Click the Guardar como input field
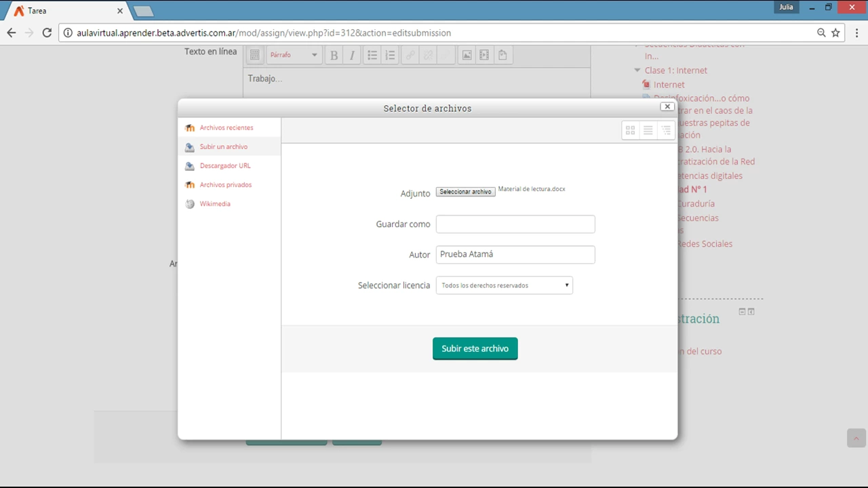The image size is (868, 488). click(x=515, y=224)
